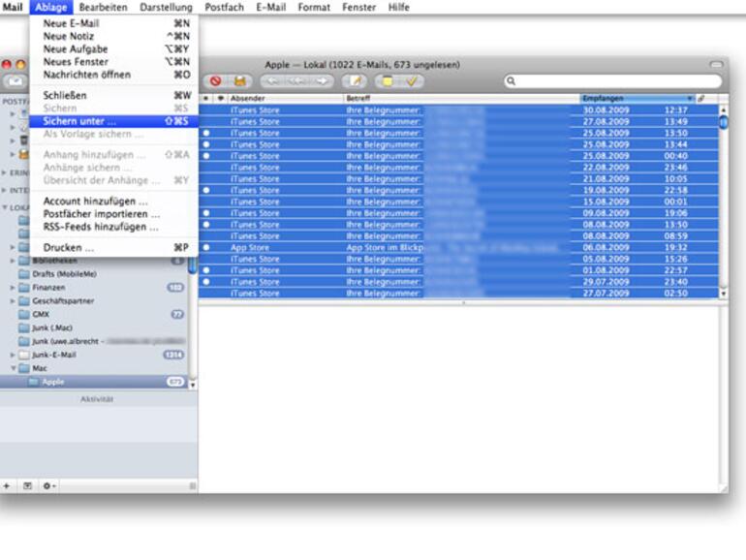Click unread dot of App Store mail
This screenshot has width=746, height=560.
click(206, 247)
